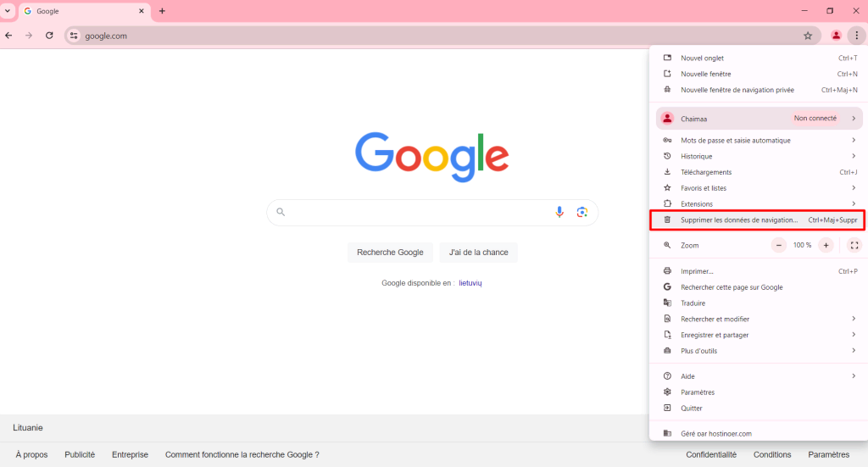Choose Nouvel onglet in the menu
This screenshot has width=868, height=467.
coord(759,58)
